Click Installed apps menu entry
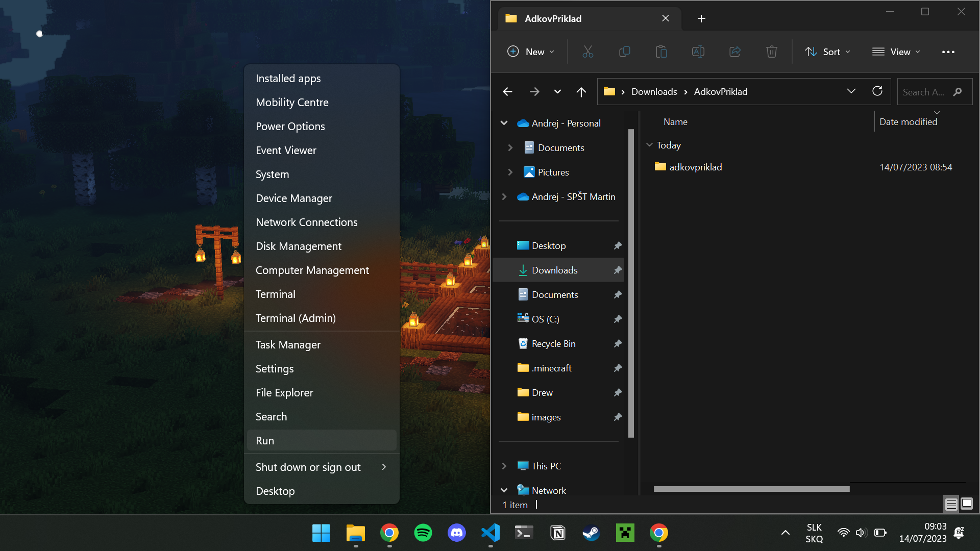The image size is (980, 551). tap(322, 78)
